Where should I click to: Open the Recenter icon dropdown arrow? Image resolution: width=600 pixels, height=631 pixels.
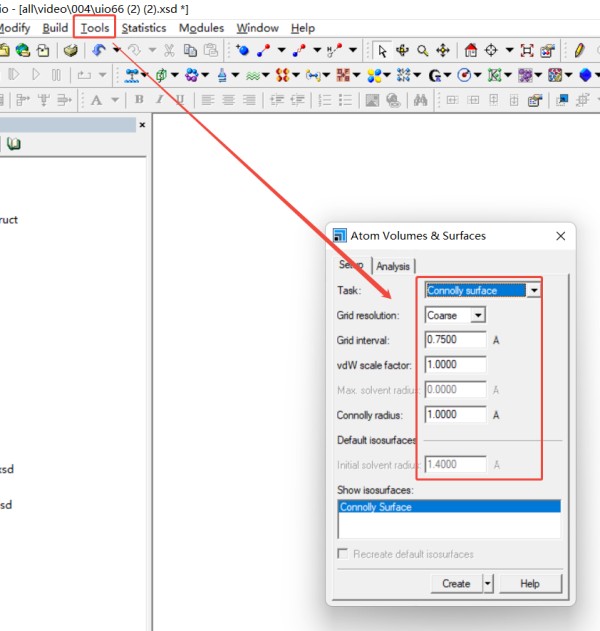[509, 50]
